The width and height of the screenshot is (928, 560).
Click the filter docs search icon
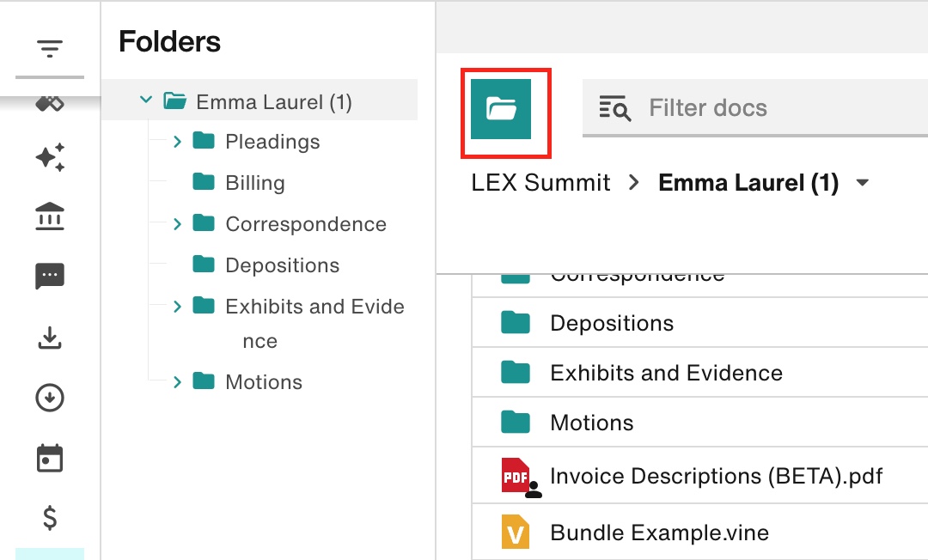(615, 108)
